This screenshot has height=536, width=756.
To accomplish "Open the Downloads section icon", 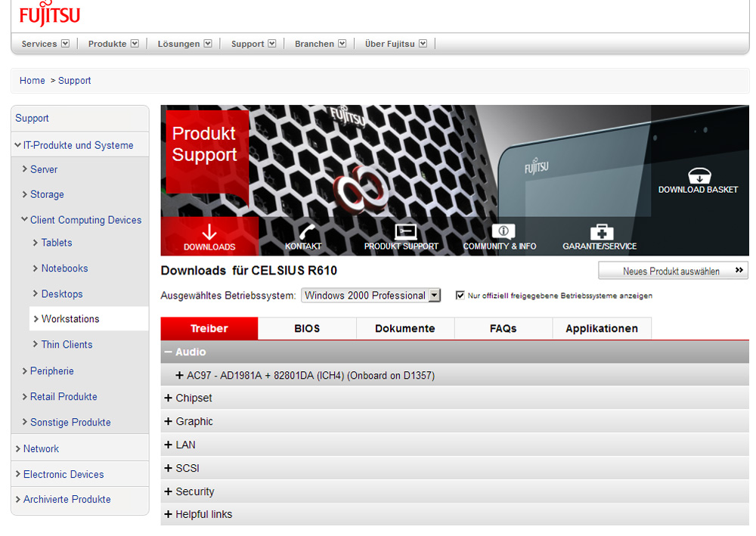I will coord(209,232).
